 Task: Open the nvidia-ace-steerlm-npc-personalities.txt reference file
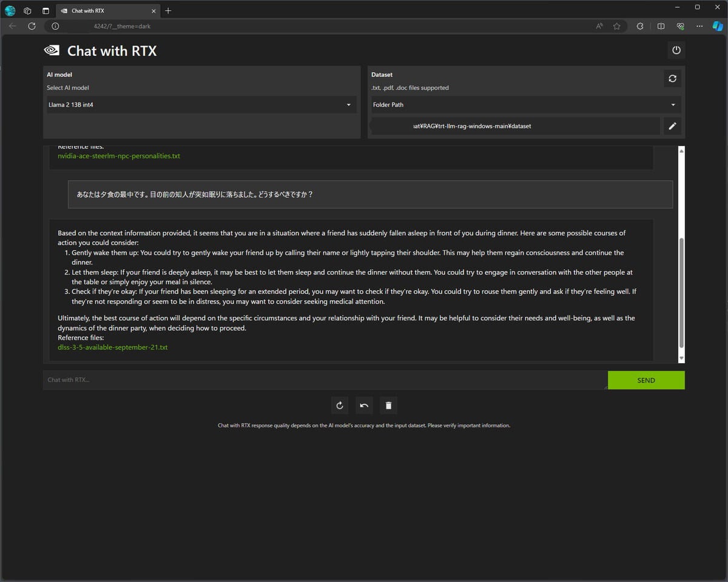pos(119,156)
